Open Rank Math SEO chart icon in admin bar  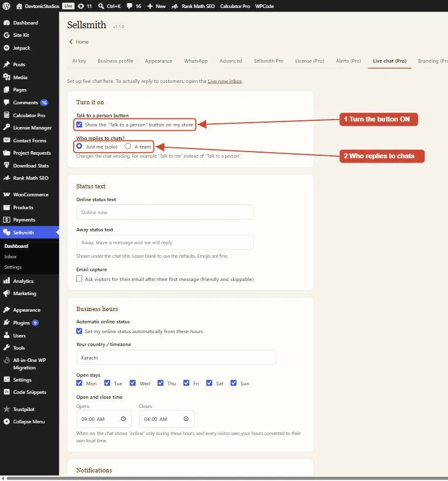tap(174, 6)
